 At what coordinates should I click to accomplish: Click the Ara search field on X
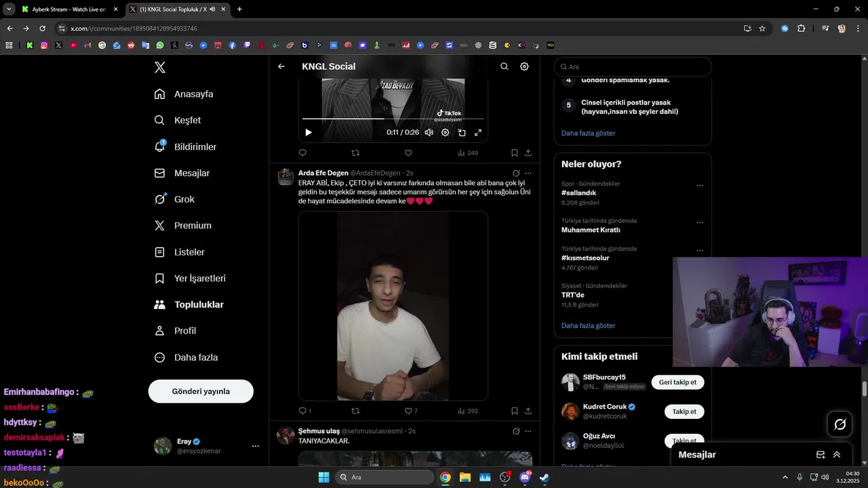pos(633,67)
